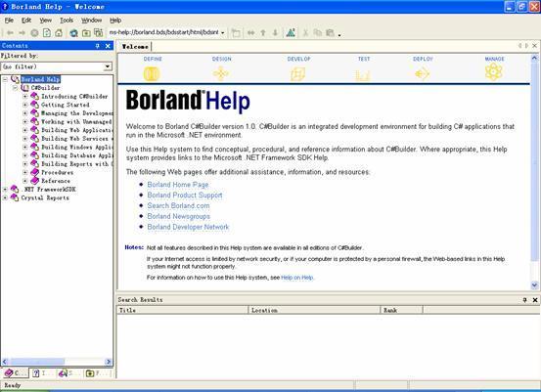Click the Stop loading toolbar icon
The width and height of the screenshot is (541, 392).
[34, 33]
